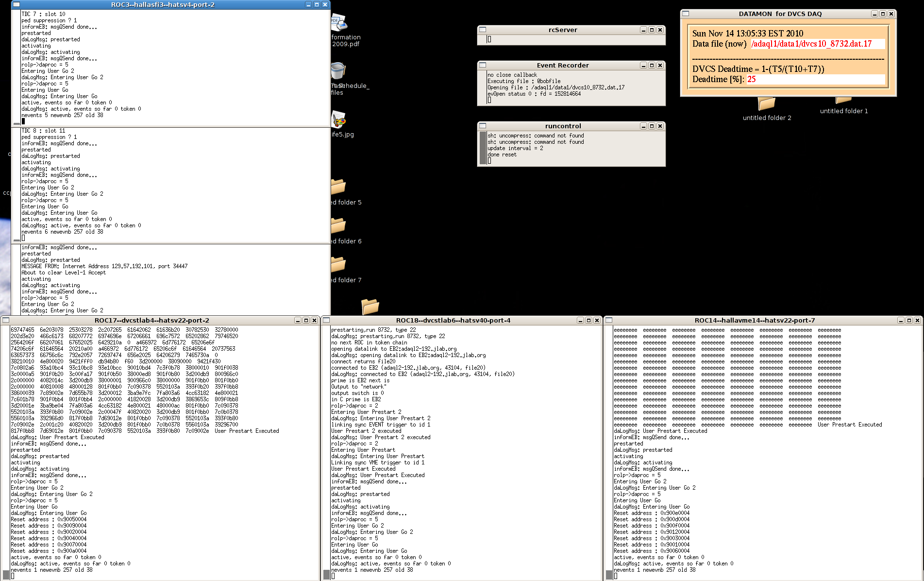The width and height of the screenshot is (924, 581).
Task: Open the ROC18 window menu button
Action: (326, 320)
